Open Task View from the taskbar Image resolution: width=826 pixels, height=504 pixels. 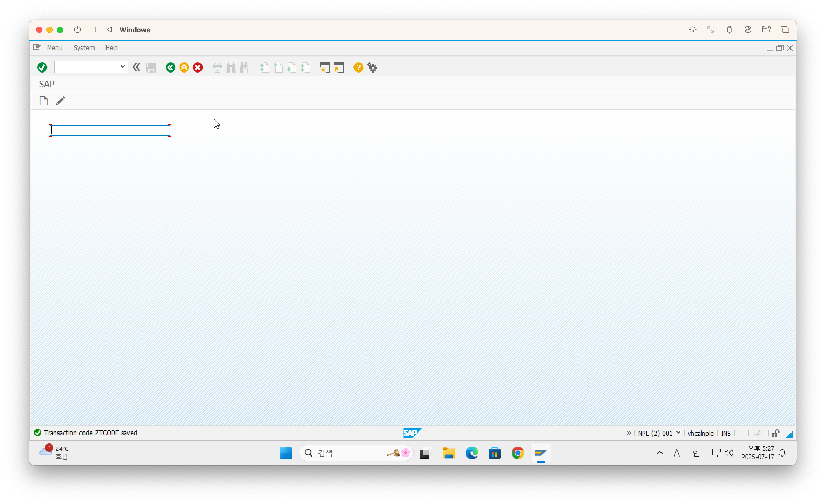[x=425, y=453]
